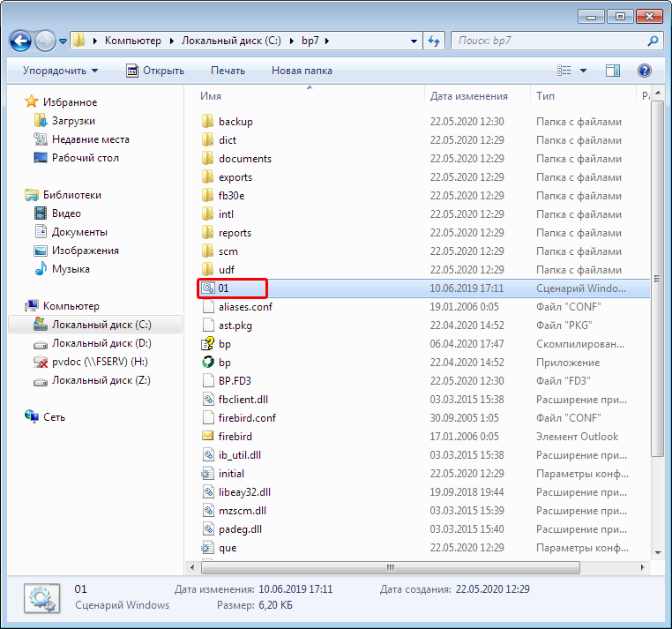
Task: Click the Печать toolbar button
Action: pyautogui.click(x=228, y=71)
